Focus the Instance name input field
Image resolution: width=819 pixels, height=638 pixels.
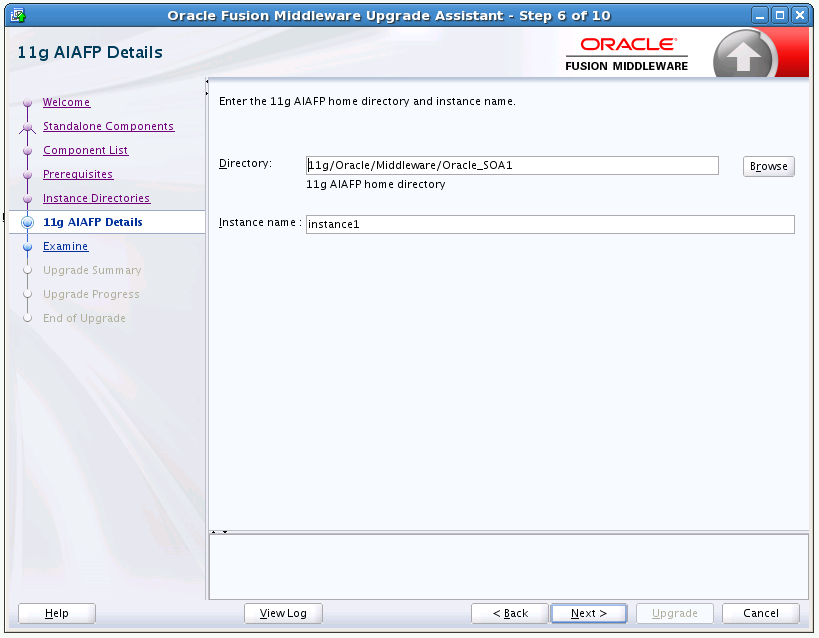pyautogui.click(x=550, y=225)
